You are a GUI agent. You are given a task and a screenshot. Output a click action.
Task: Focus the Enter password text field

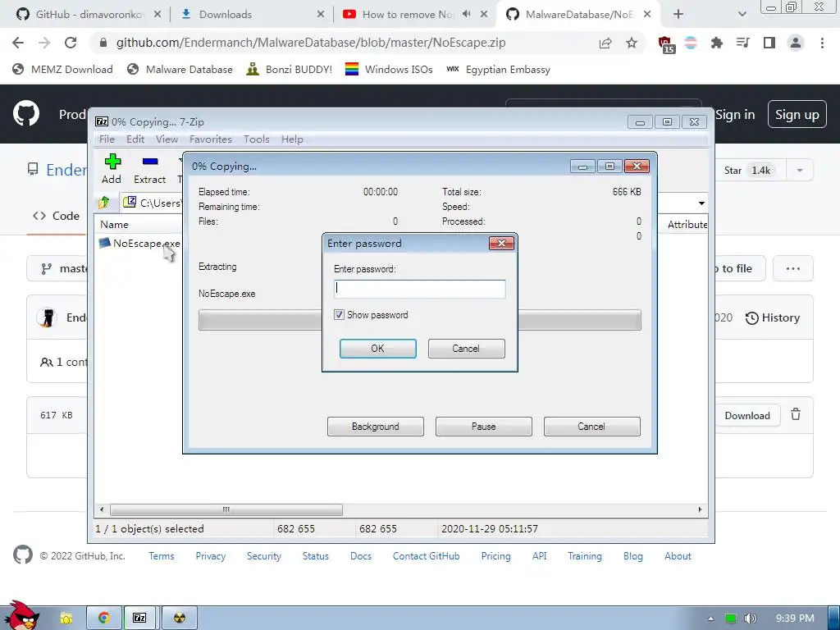click(x=419, y=289)
